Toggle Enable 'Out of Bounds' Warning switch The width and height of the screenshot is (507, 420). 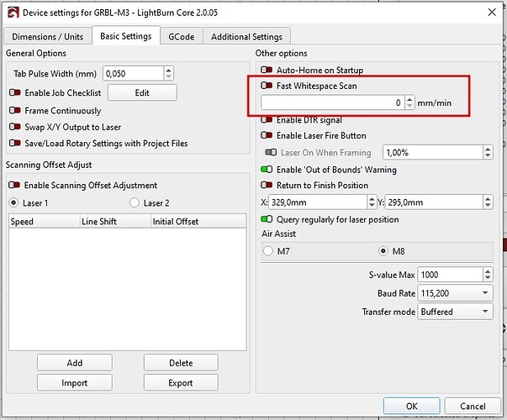click(267, 170)
